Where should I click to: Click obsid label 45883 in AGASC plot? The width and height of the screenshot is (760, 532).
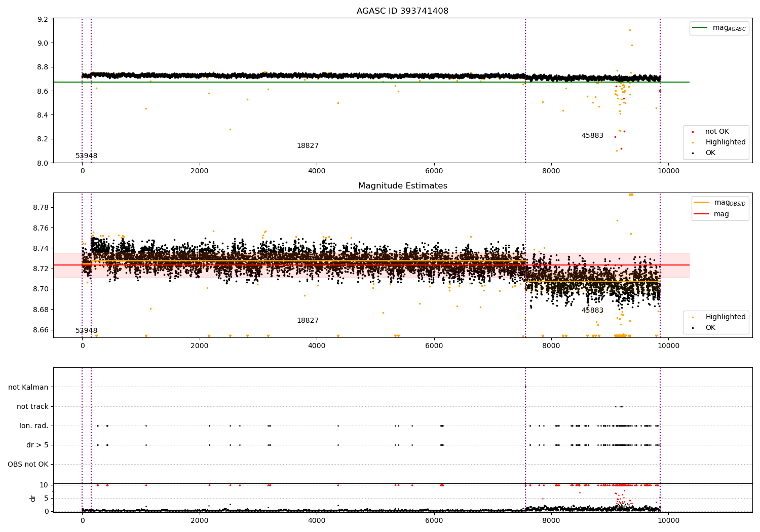(x=592, y=136)
